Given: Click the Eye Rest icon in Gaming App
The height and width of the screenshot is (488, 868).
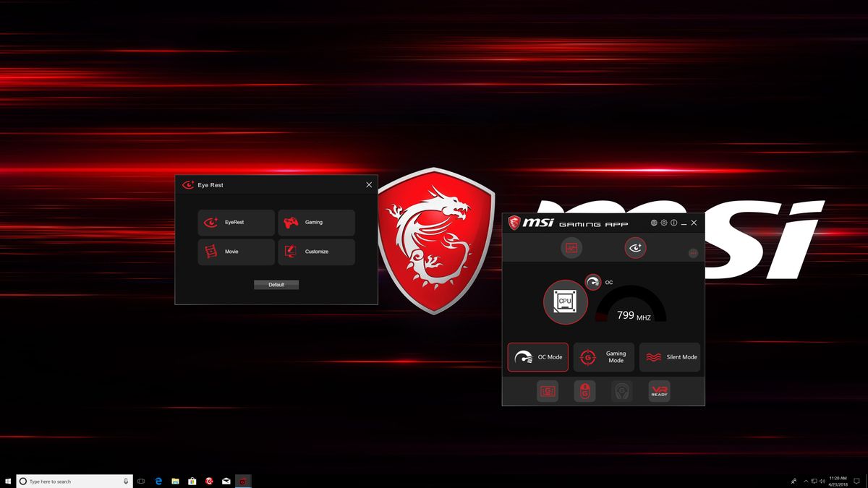Looking at the screenshot, I should (x=635, y=248).
